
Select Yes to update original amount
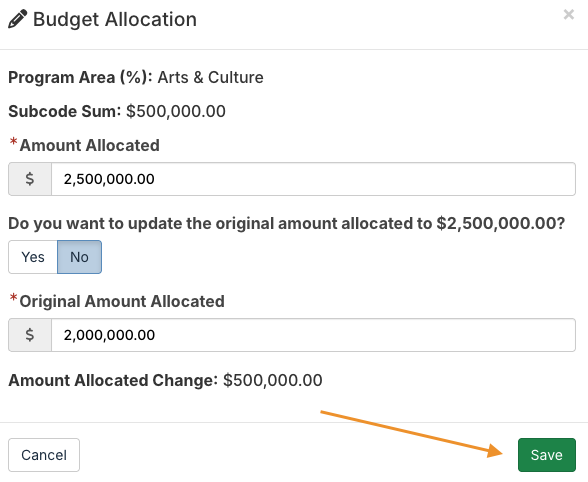tap(33, 257)
